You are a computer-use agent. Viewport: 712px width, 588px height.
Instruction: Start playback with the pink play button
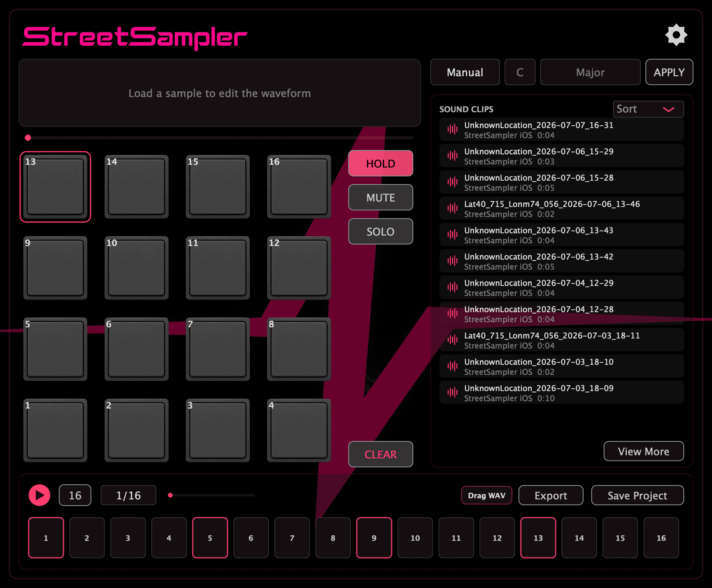[x=39, y=495]
